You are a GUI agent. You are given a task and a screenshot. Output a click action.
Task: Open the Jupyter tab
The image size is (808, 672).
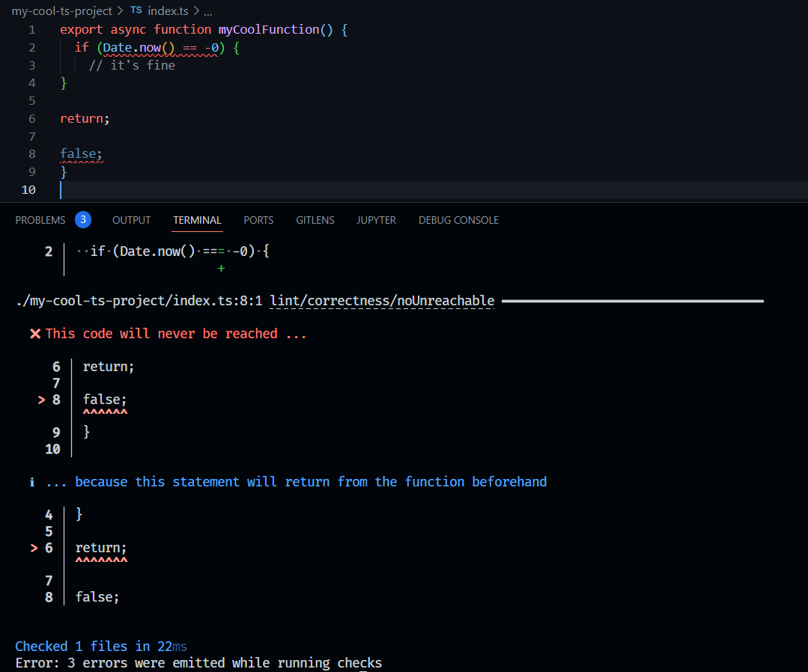click(376, 220)
